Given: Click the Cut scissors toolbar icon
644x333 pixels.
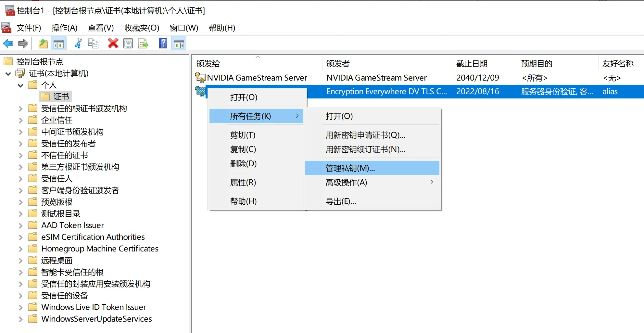Looking at the screenshot, I should 78,44.
